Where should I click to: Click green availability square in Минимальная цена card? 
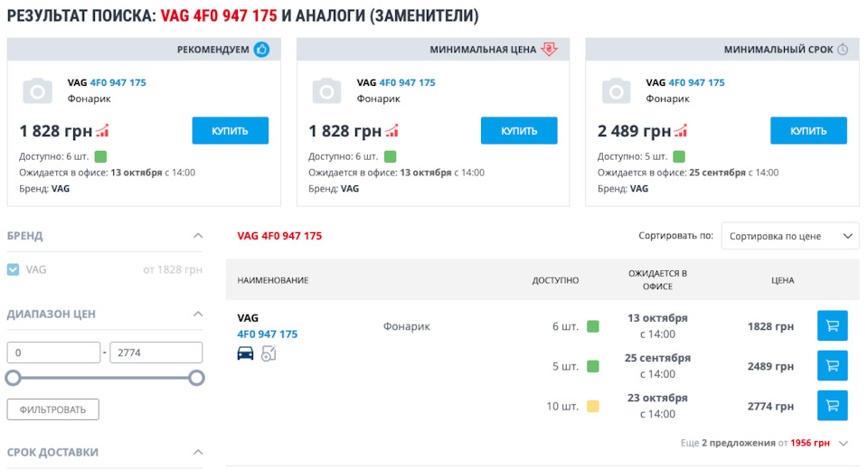391,156
